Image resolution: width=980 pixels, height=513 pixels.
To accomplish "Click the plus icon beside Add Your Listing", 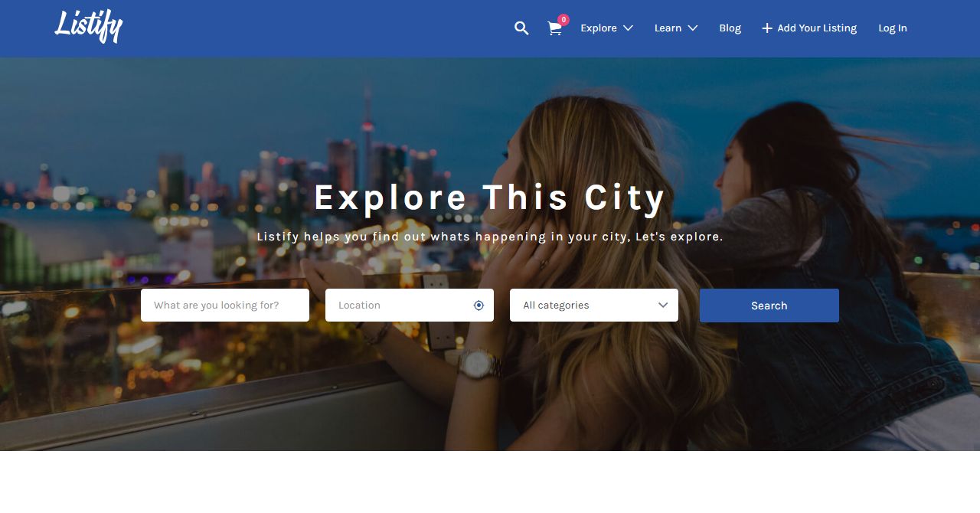I will 767,28.
